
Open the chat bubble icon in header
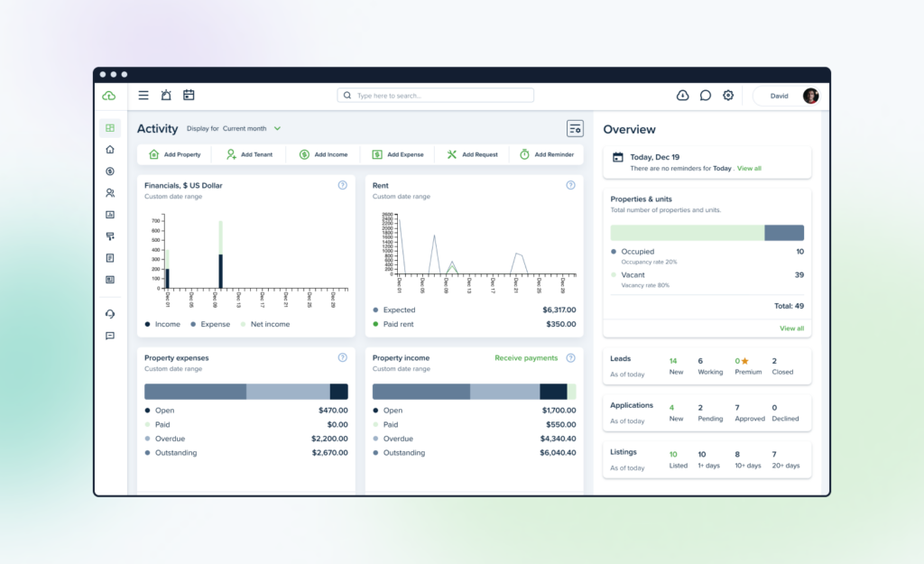click(706, 96)
